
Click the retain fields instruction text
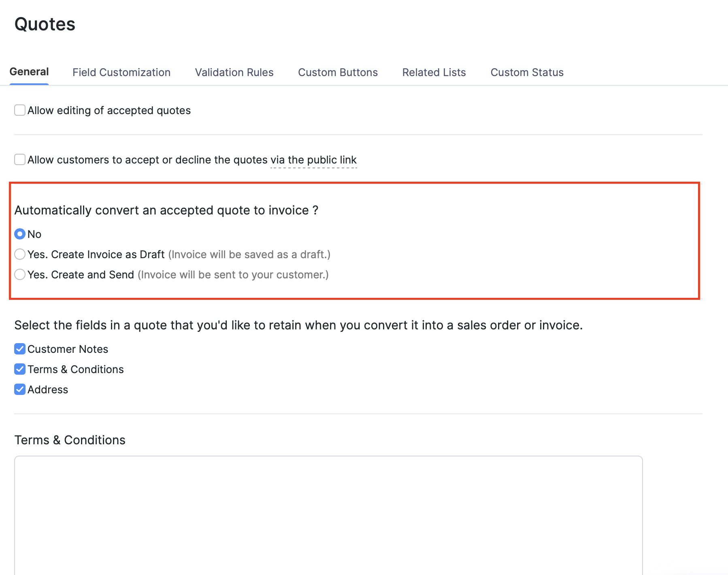[x=298, y=325]
